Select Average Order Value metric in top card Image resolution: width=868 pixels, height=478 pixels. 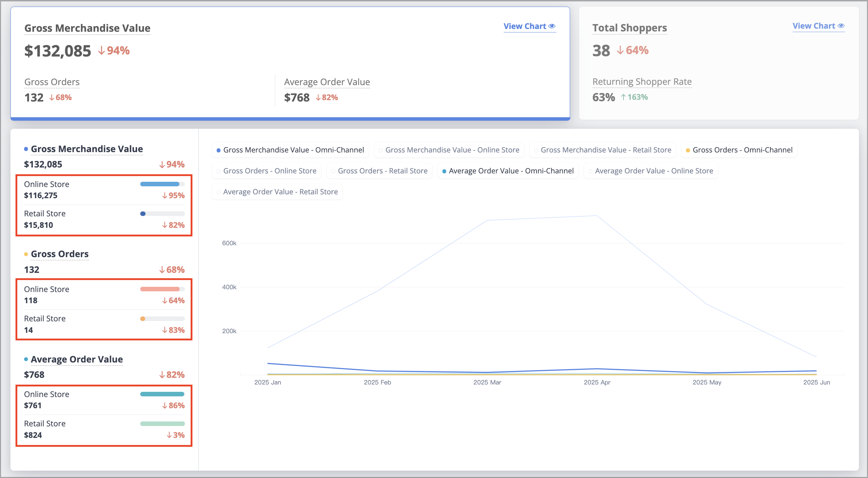(x=327, y=82)
